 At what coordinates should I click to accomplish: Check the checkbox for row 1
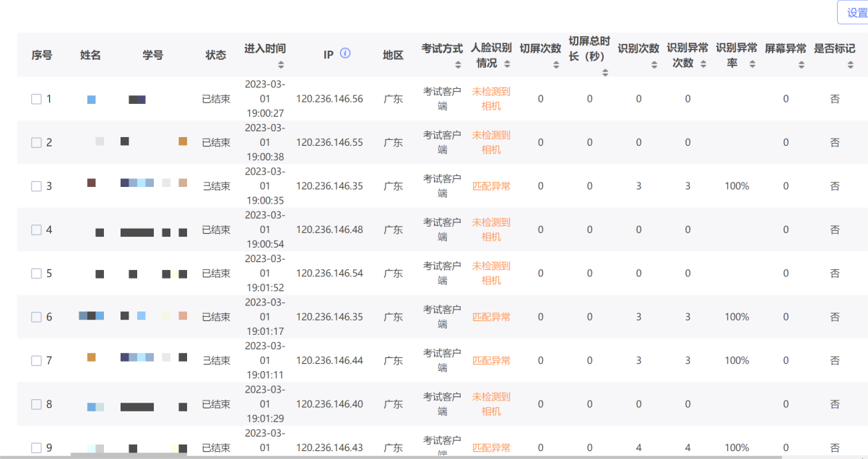pyautogui.click(x=37, y=99)
